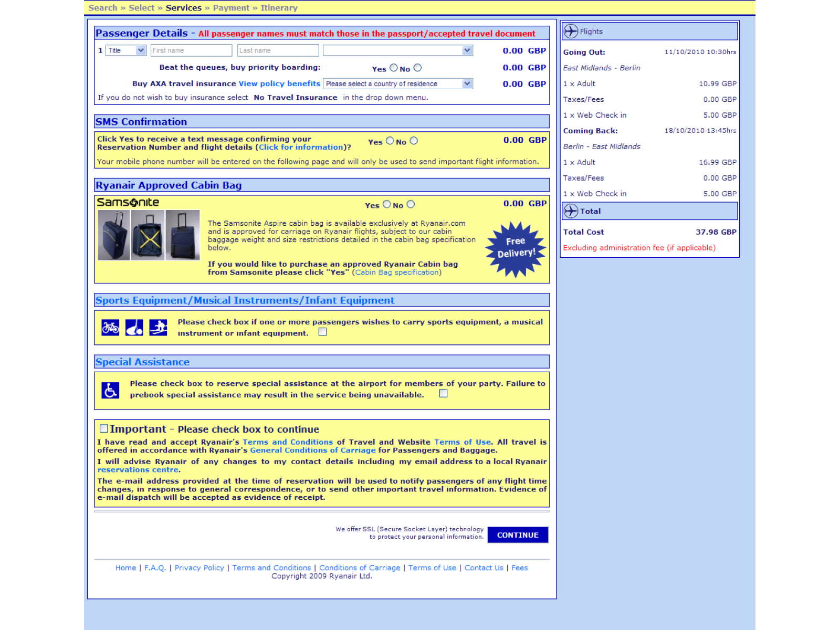
Task: Open Cabin Bag specification link
Action: click(397, 272)
